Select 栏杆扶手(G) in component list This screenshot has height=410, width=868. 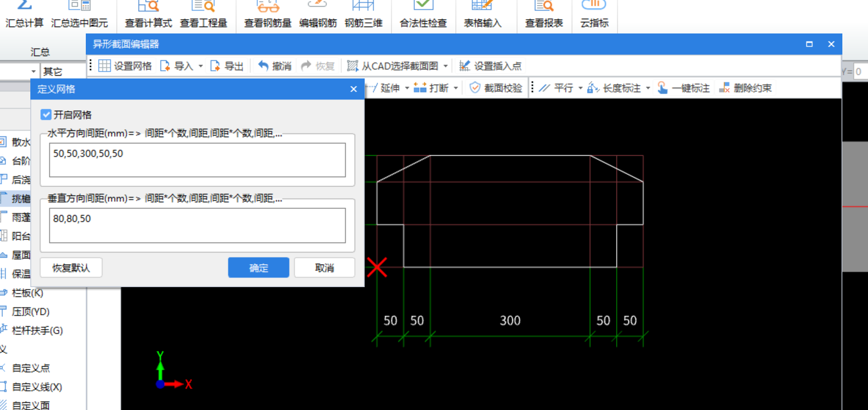point(32,331)
